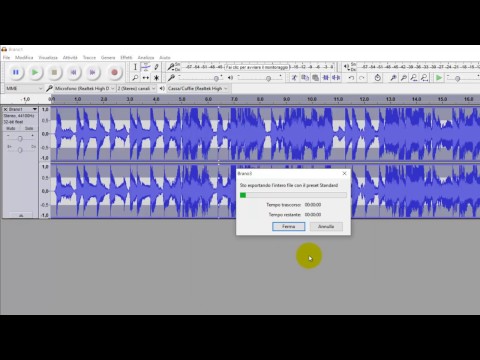480x360 pixels.
Task: Adjust the track pan slider
Action: [20, 150]
